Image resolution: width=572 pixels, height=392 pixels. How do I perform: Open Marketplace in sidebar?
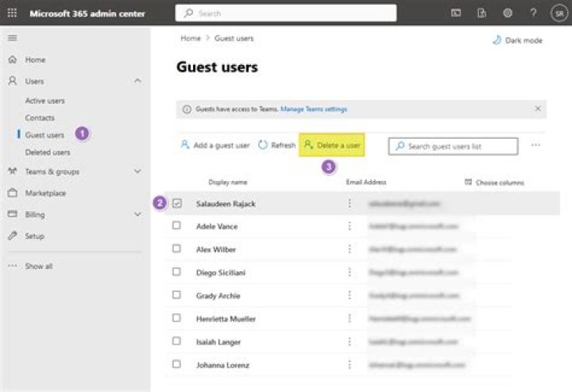coord(45,193)
